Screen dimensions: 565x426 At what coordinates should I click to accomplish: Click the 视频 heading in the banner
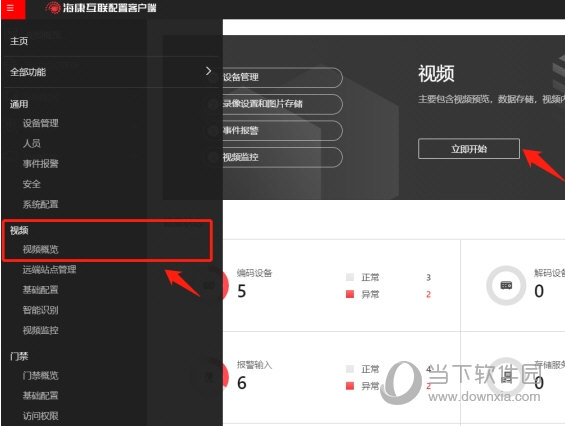[436, 74]
